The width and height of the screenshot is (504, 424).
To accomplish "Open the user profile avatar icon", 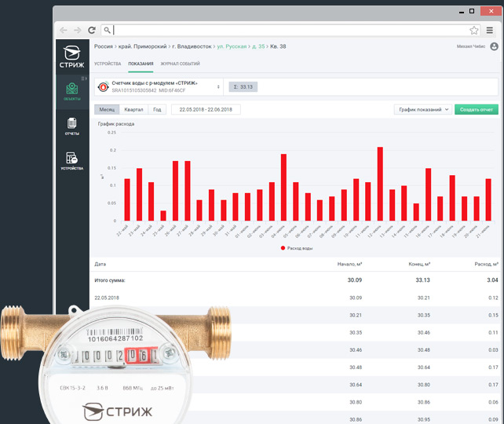I will pos(493,47).
